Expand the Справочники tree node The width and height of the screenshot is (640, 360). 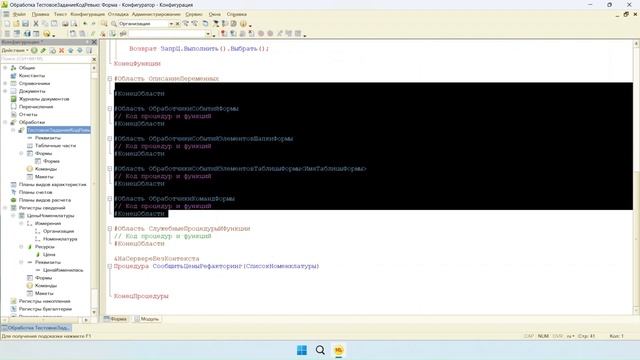pyautogui.click(x=5, y=83)
